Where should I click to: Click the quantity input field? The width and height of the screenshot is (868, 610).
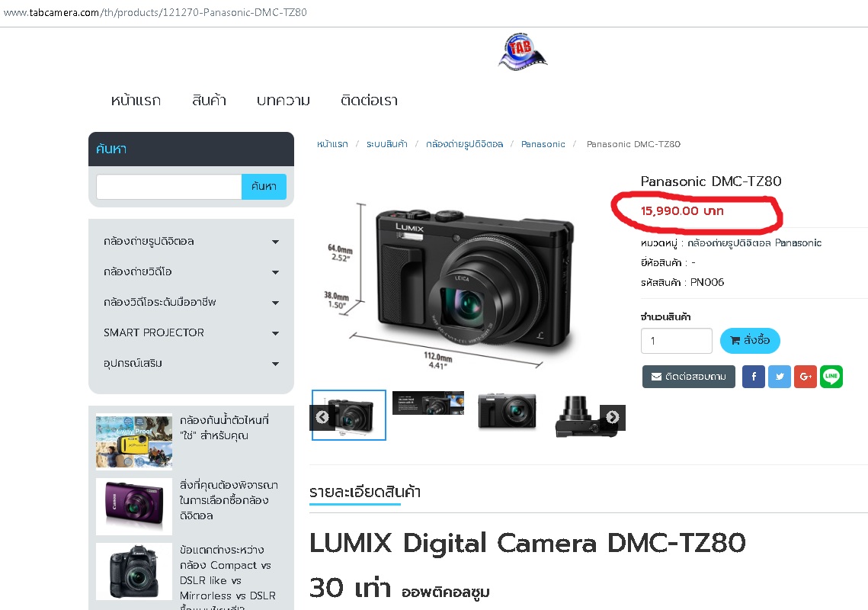676,341
